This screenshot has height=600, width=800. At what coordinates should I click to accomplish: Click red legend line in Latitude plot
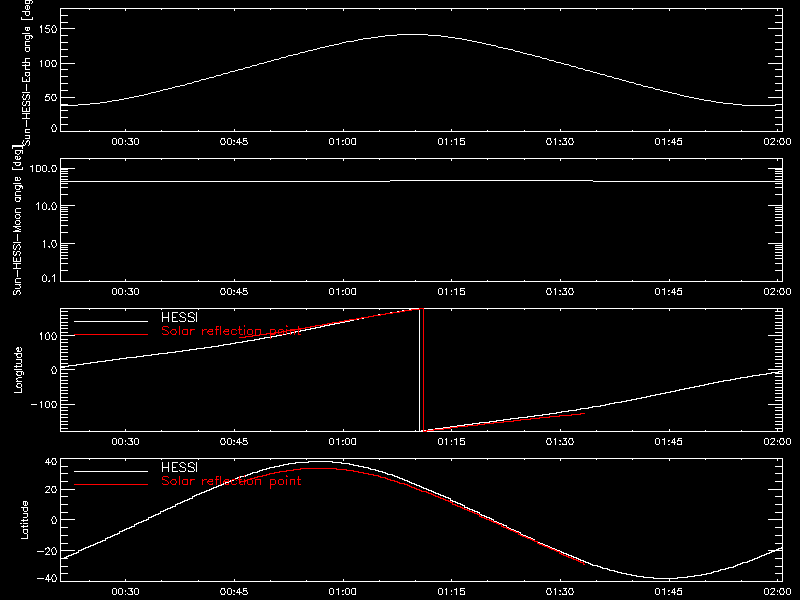pyautogui.click(x=111, y=485)
